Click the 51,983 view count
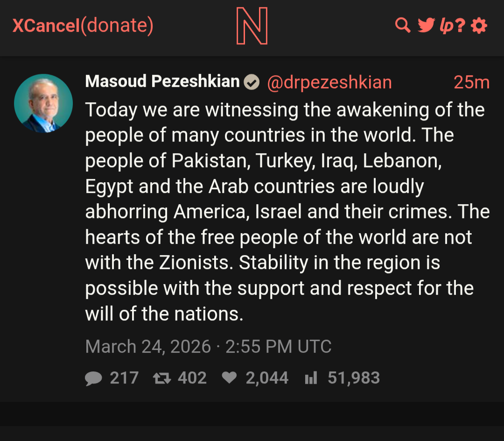 354,378
